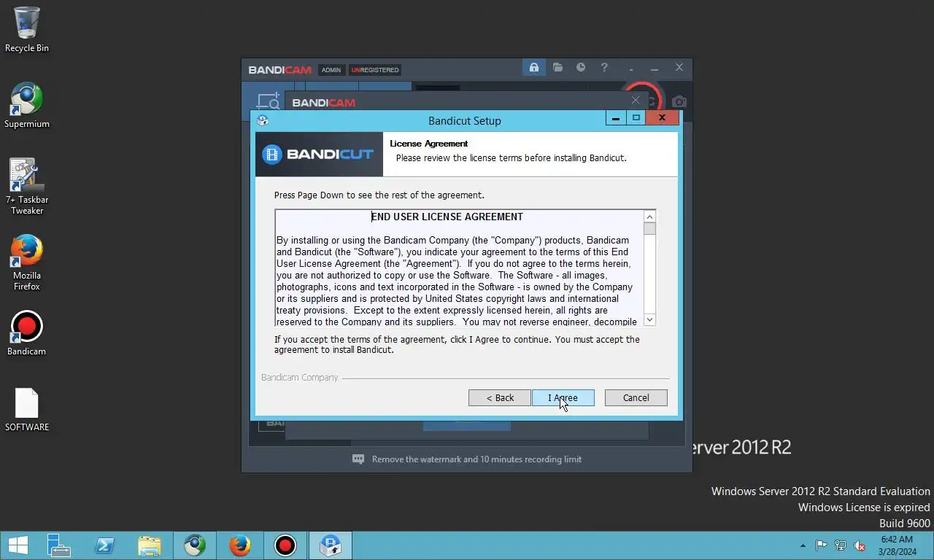Select the Mozilla Firefox desktop shortcut

pyautogui.click(x=27, y=262)
